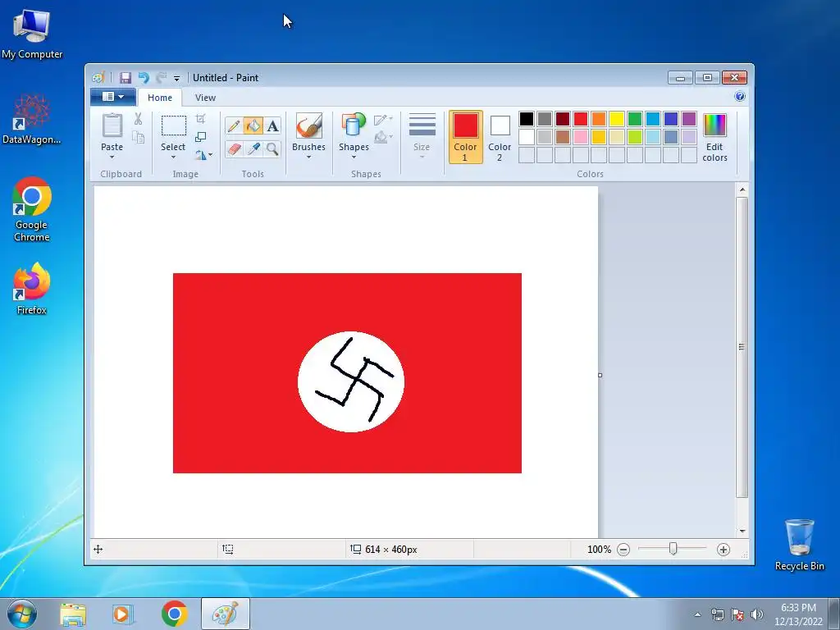Open the Action Center flag icon
Screen dimensions: 840x630
click(x=737, y=614)
